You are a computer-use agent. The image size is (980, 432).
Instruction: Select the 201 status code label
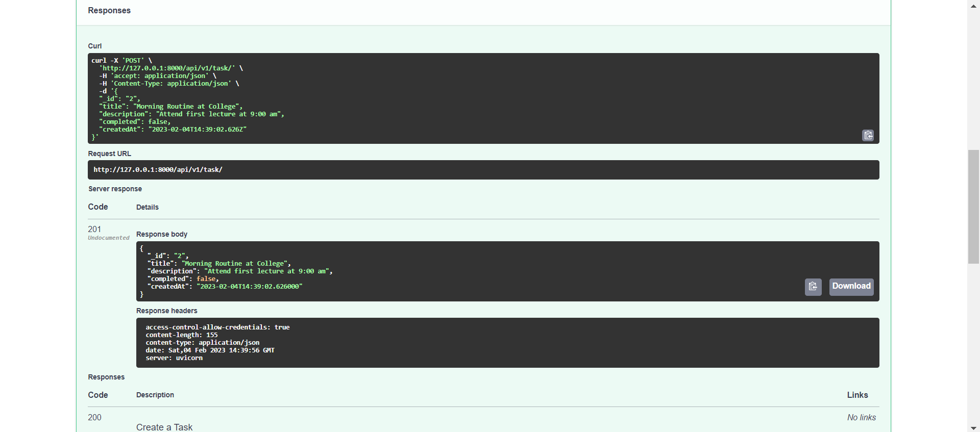tap(94, 229)
